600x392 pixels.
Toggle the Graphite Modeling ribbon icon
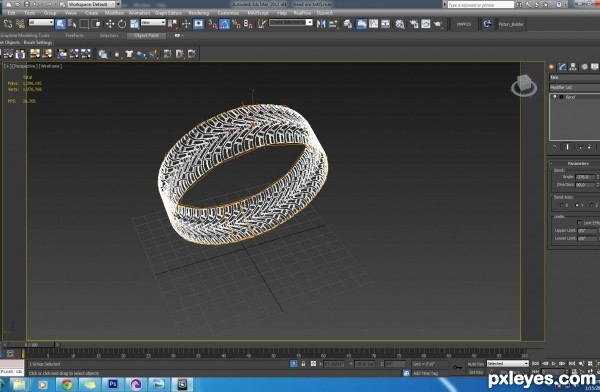pyautogui.click(x=361, y=24)
